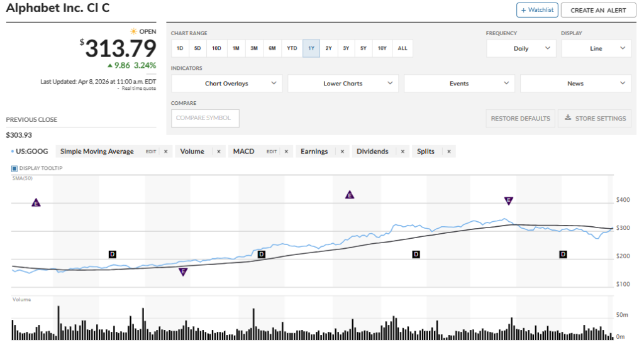
Task: Switch chart range to 5Y
Action: [x=364, y=48]
